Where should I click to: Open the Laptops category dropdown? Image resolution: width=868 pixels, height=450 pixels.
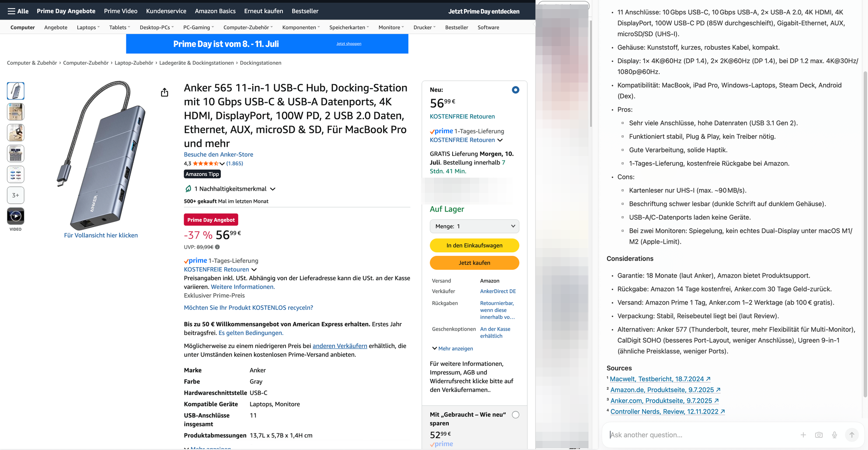click(x=88, y=27)
